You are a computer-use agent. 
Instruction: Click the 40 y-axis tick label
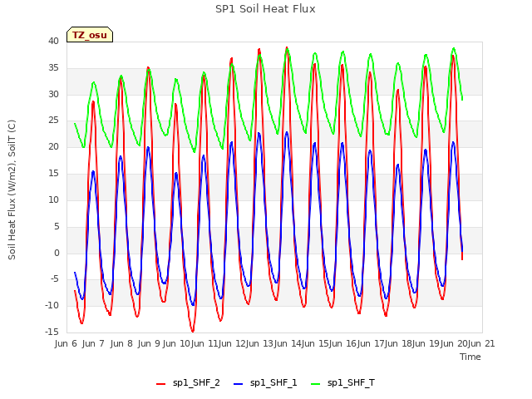tap(53, 41)
